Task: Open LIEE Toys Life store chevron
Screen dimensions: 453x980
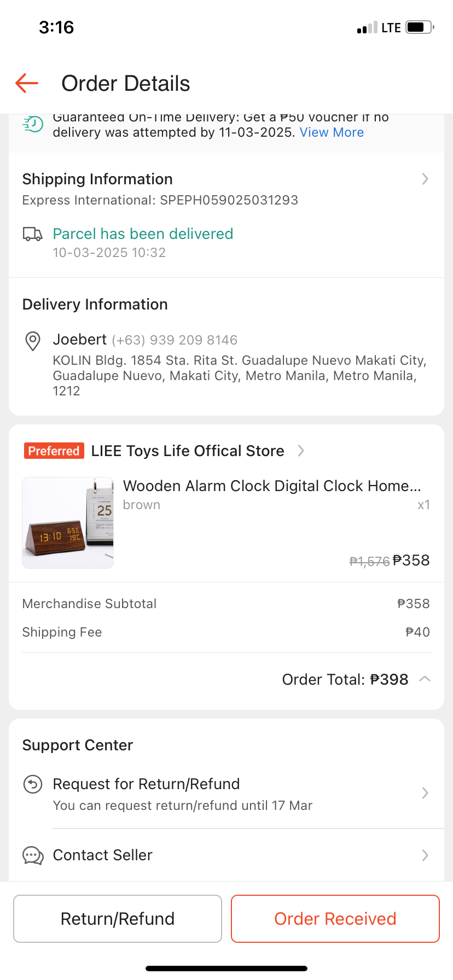Action: [x=301, y=451]
